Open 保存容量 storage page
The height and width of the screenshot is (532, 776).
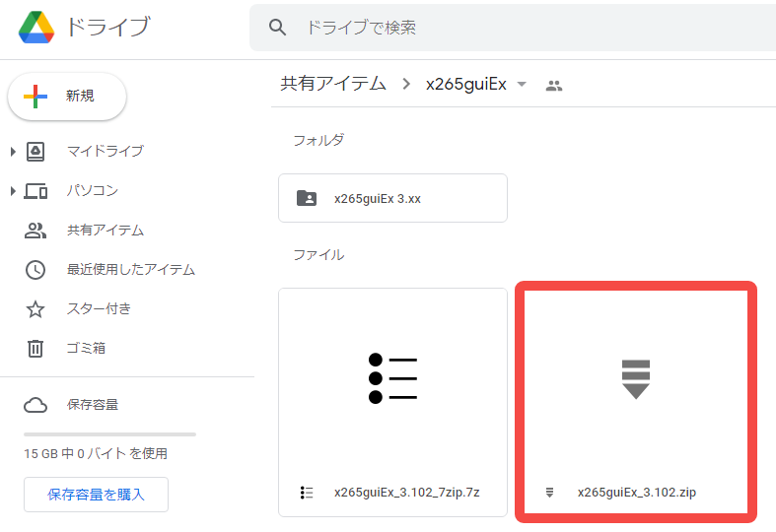(x=93, y=405)
